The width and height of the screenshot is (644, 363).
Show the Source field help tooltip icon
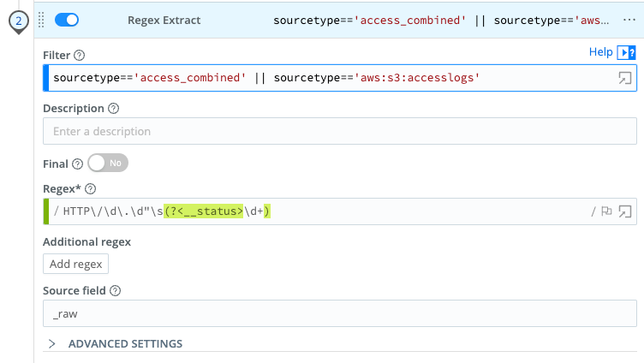[x=116, y=291]
